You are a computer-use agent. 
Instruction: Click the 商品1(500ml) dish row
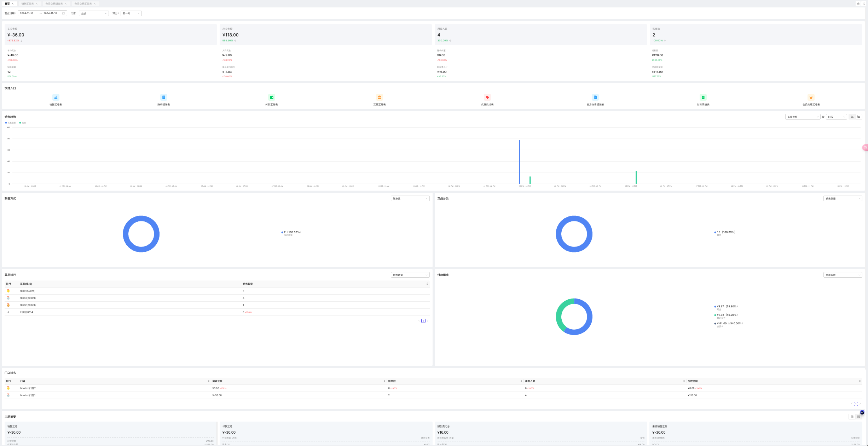click(x=217, y=291)
